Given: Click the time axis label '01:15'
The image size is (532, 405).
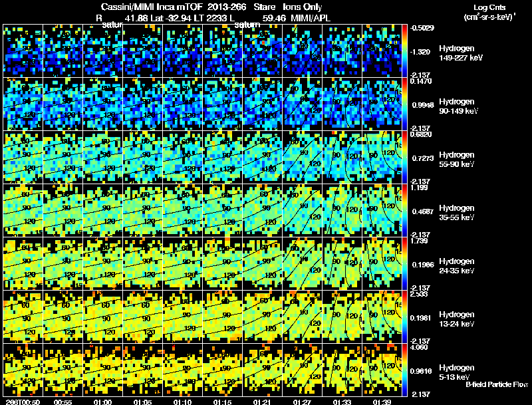Looking at the screenshot, I should coord(223,402).
